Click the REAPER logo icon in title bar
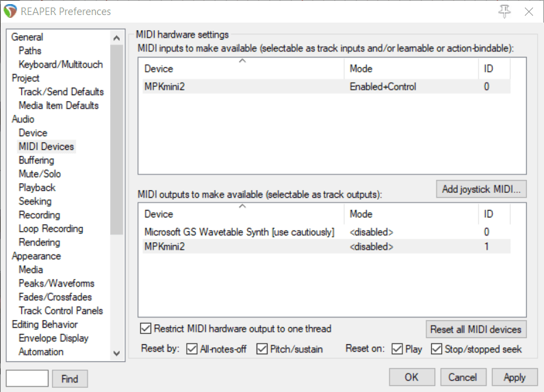The height and width of the screenshot is (392, 544). [x=10, y=11]
